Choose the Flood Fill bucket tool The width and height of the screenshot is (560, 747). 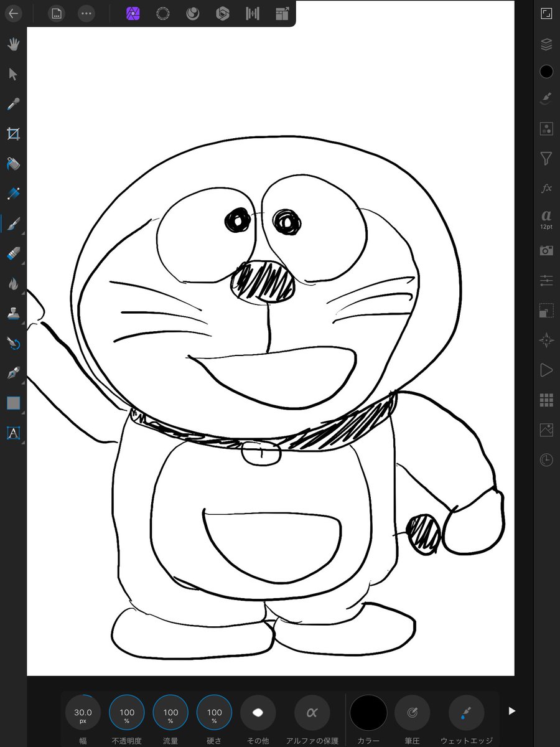tap(13, 164)
